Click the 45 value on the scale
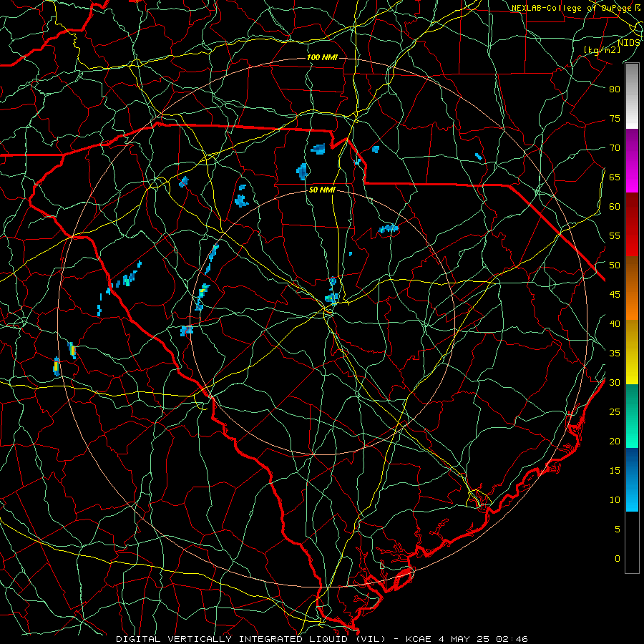 (x=615, y=295)
